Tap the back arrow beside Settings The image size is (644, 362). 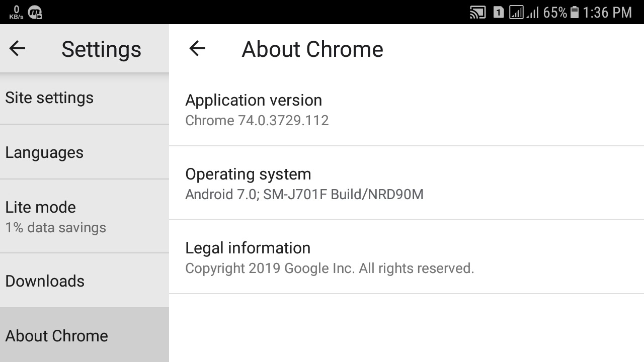pyautogui.click(x=17, y=48)
